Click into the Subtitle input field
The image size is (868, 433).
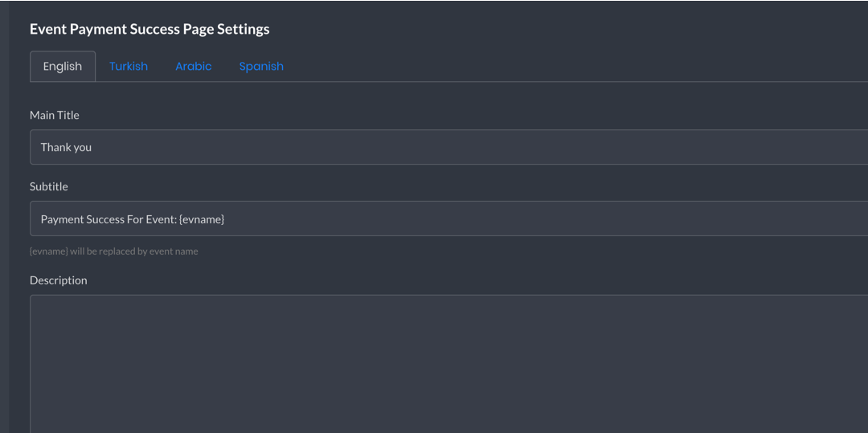click(x=449, y=219)
